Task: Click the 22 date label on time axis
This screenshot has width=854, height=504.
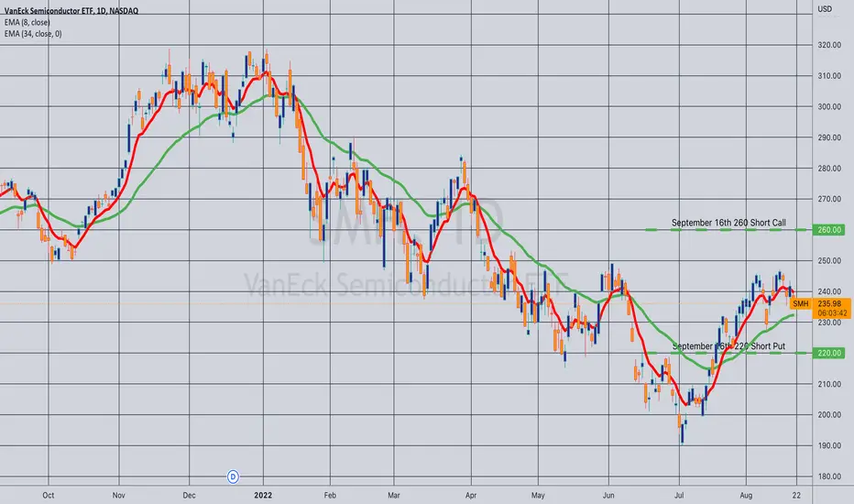Action: [797, 495]
